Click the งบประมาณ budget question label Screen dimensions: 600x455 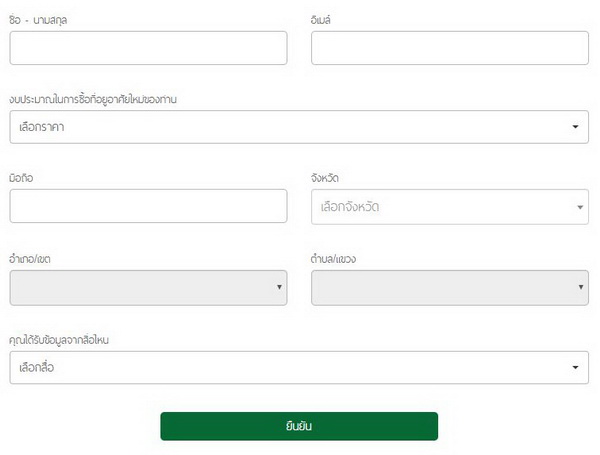[100, 99]
